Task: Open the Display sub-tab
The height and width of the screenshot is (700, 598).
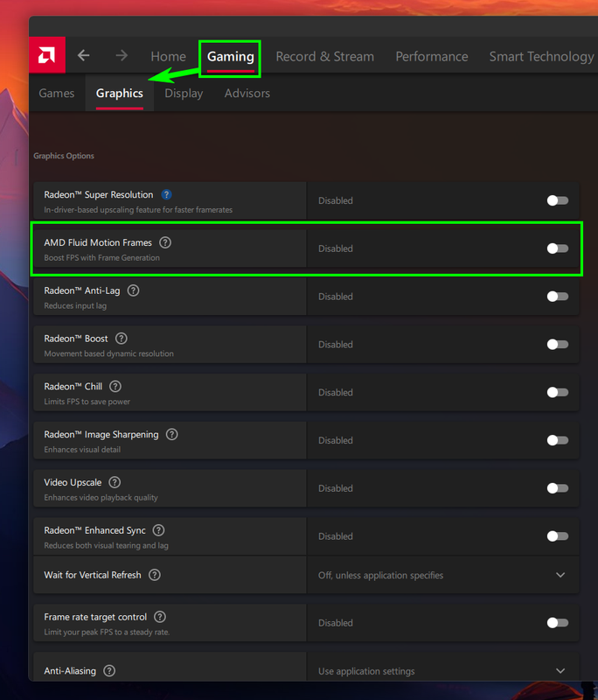Action: click(184, 94)
